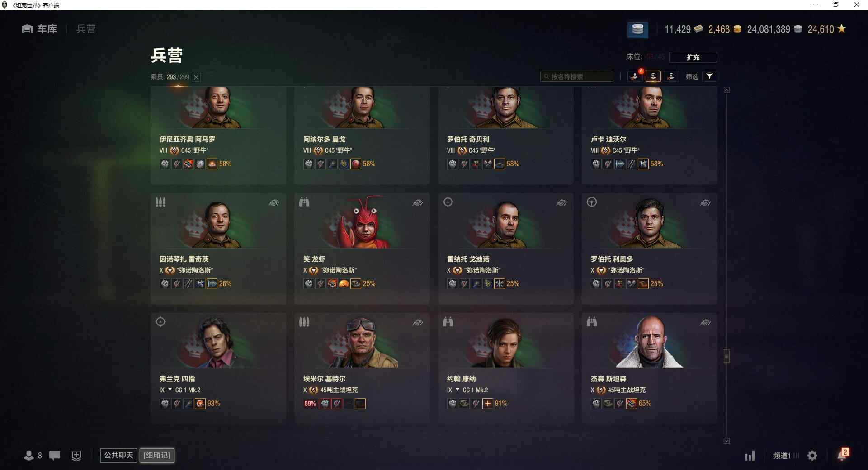The width and height of the screenshot is (868, 470).
Task: Open the 公共聊天 public chat button
Action: click(x=118, y=455)
